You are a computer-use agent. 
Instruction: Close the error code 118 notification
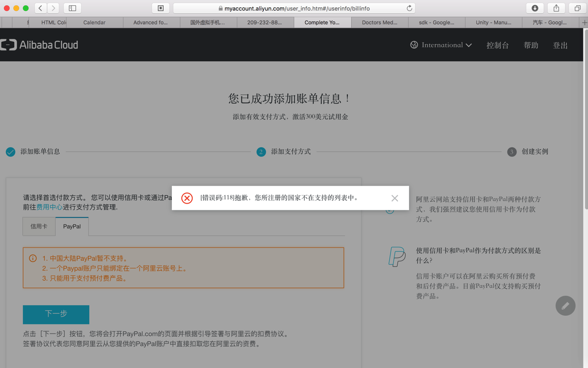pos(394,198)
